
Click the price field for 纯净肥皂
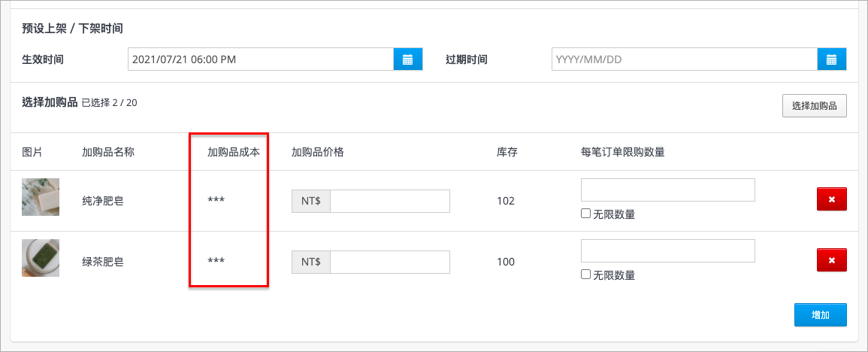390,202
